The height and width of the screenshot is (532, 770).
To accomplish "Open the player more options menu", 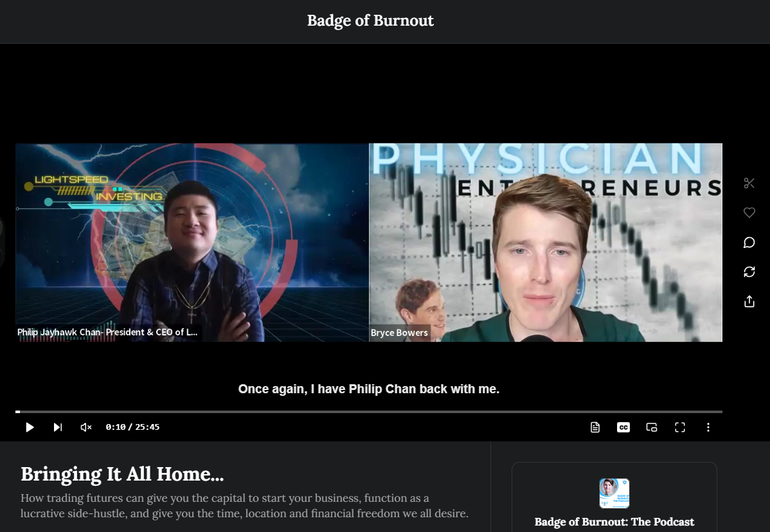I will tap(708, 427).
